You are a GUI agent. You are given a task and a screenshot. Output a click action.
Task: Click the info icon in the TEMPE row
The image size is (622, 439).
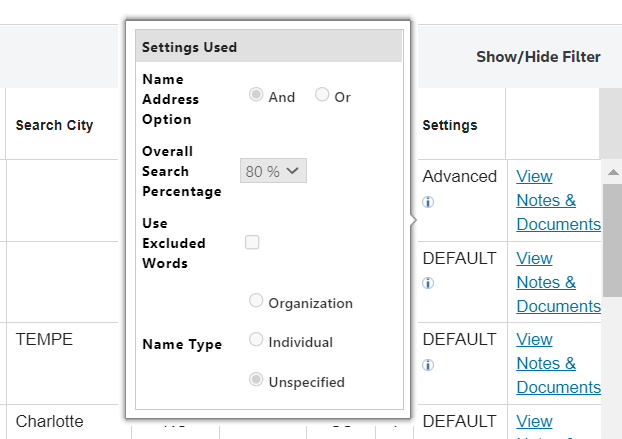point(428,364)
